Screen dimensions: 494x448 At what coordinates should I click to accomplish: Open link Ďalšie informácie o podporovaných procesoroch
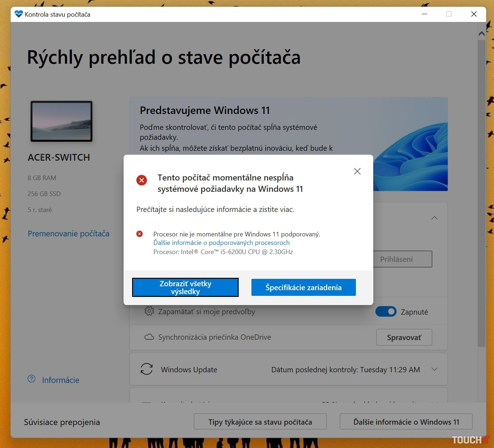(x=221, y=243)
